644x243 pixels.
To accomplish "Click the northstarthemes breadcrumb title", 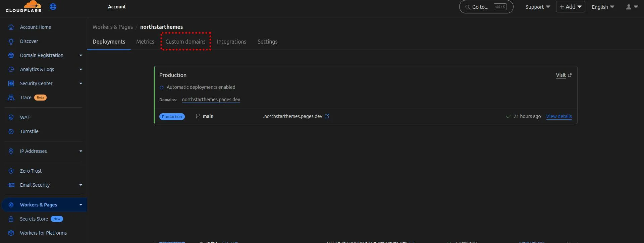I will click(161, 27).
